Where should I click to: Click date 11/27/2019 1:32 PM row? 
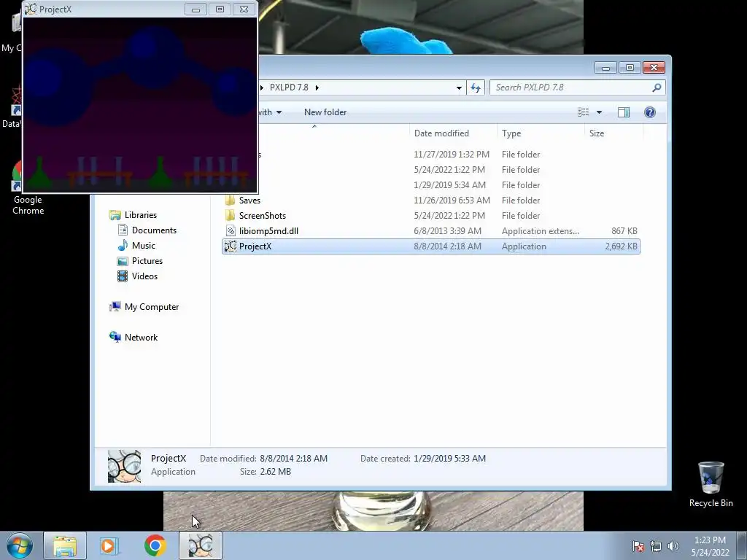coord(451,155)
